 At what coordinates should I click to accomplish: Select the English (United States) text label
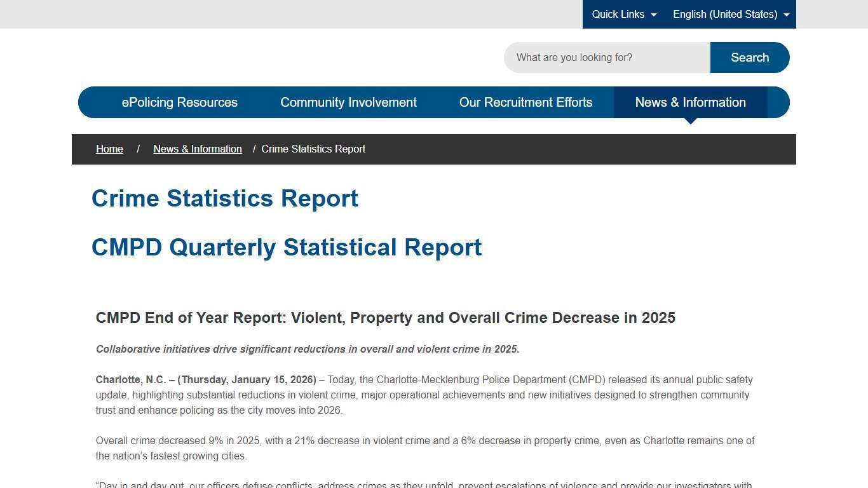(725, 14)
